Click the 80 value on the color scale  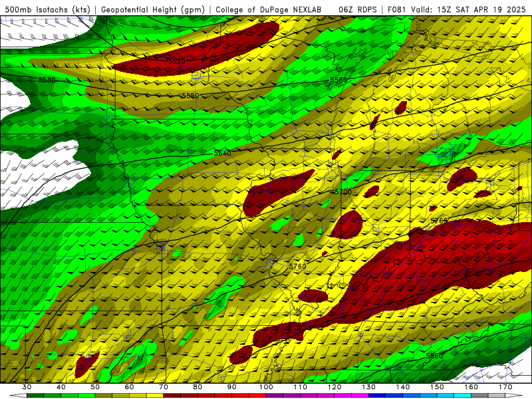tap(198, 387)
